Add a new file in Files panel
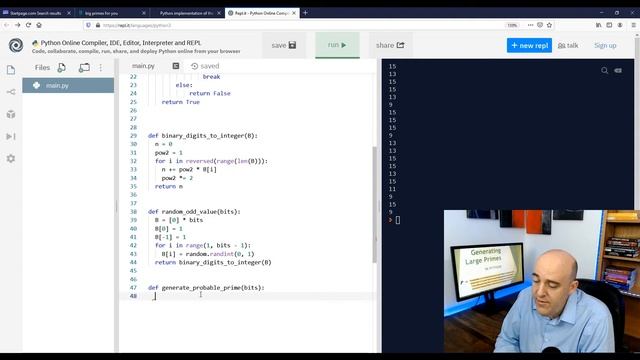The height and width of the screenshot is (360, 640). click(x=62, y=68)
